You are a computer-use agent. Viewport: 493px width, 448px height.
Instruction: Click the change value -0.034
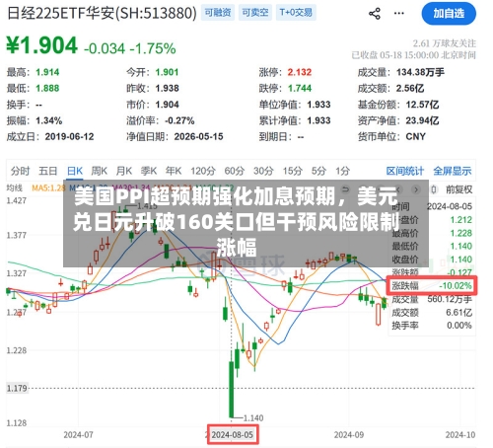tap(105, 48)
